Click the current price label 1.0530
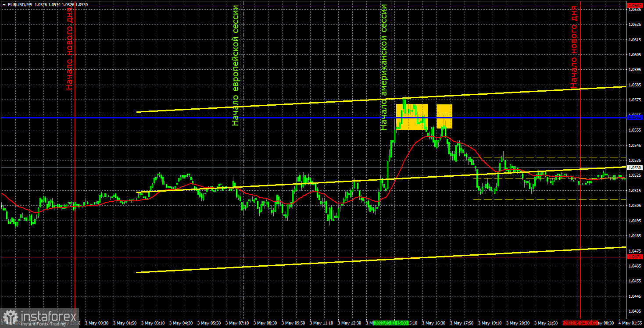 click(635, 168)
